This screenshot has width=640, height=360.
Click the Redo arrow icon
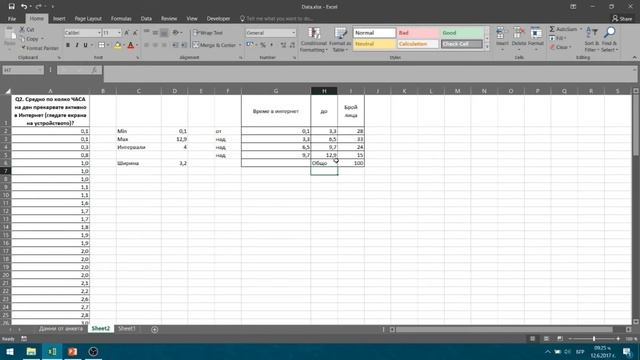tap(38, 7)
